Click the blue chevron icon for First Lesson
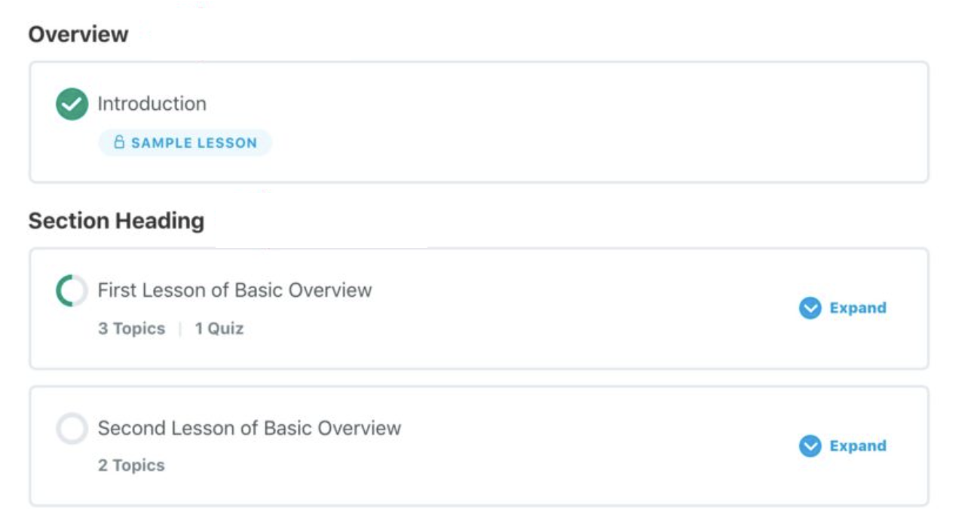Image resolution: width=980 pixels, height=526 pixels. (x=810, y=308)
